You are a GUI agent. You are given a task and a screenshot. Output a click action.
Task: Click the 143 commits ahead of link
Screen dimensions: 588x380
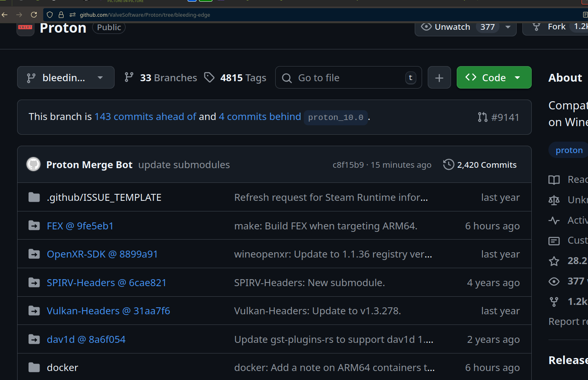coord(145,117)
